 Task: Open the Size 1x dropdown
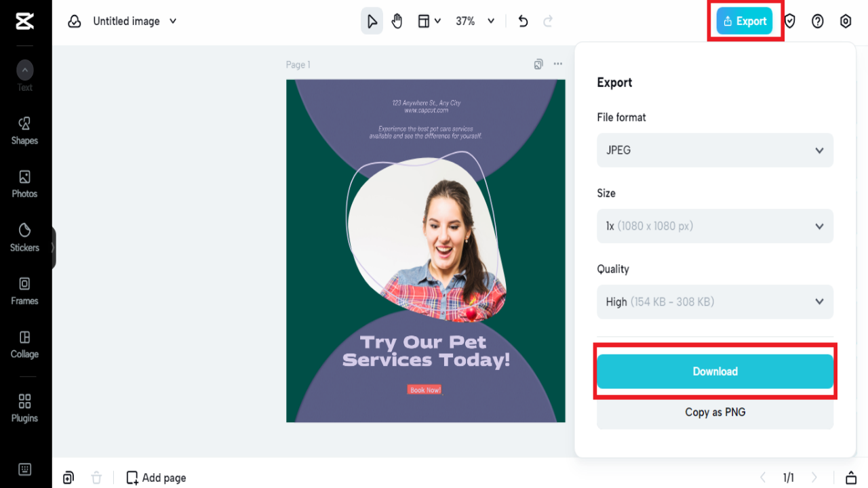point(715,226)
